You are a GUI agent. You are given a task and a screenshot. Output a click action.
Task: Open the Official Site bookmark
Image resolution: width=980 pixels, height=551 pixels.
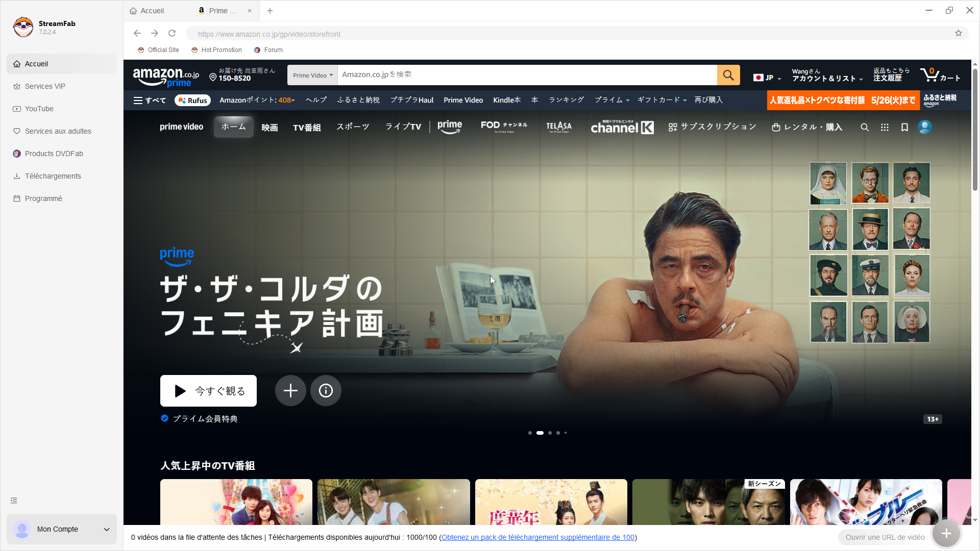[x=158, y=50]
